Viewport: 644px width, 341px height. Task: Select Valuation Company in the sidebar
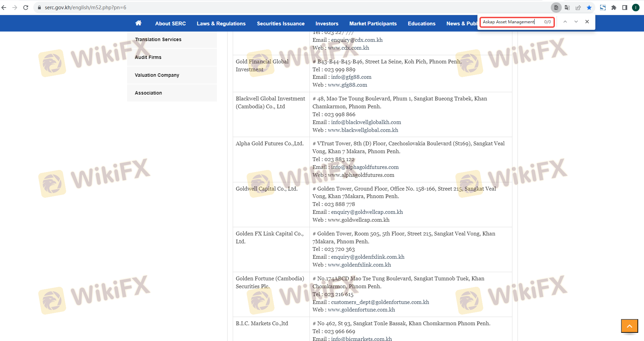(157, 75)
